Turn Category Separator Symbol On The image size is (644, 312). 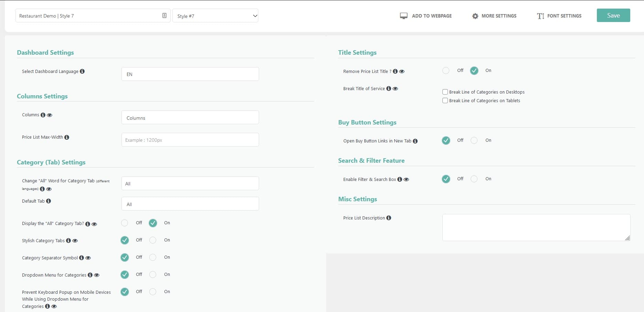[153, 257]
